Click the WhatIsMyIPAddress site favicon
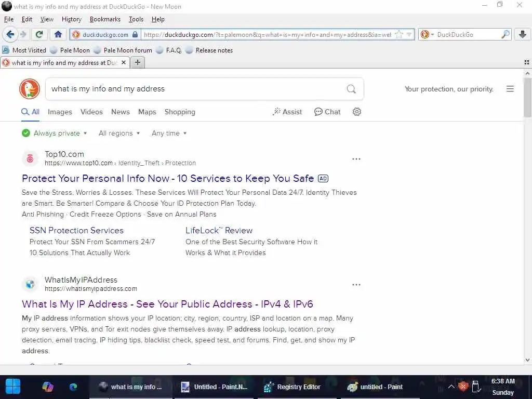 [x=30, y=284]
